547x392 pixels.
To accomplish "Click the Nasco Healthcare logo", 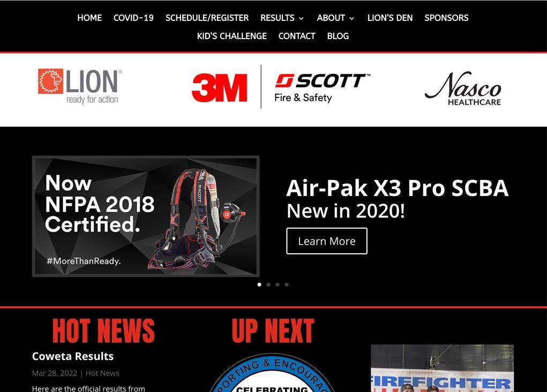I will [x=463, y=88].
